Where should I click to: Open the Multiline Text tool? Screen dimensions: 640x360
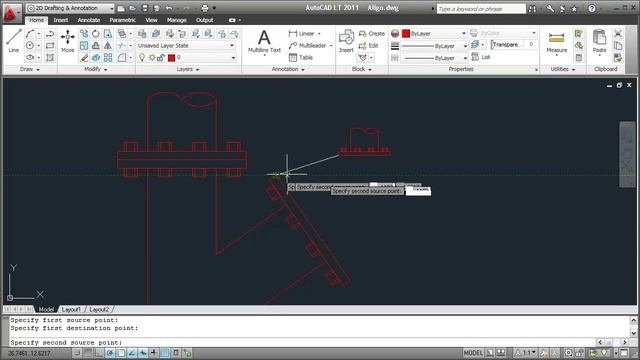click(x=264, y=41)
